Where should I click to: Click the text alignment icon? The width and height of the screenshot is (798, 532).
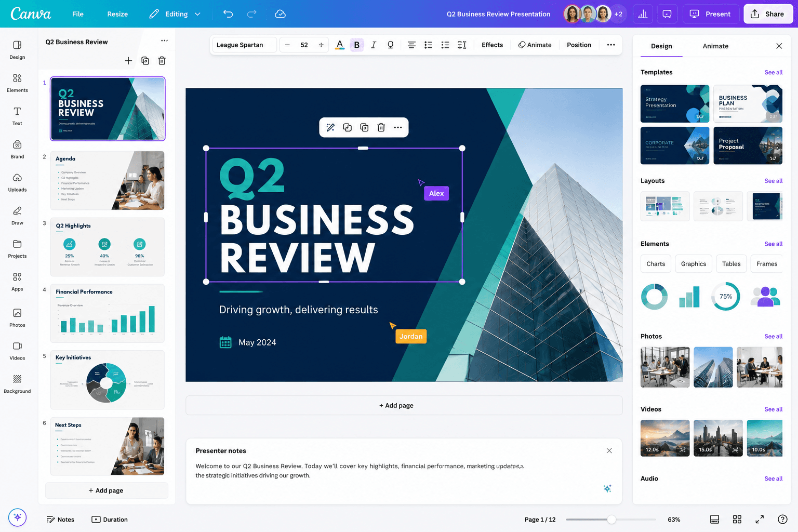[x=411, y=45]
